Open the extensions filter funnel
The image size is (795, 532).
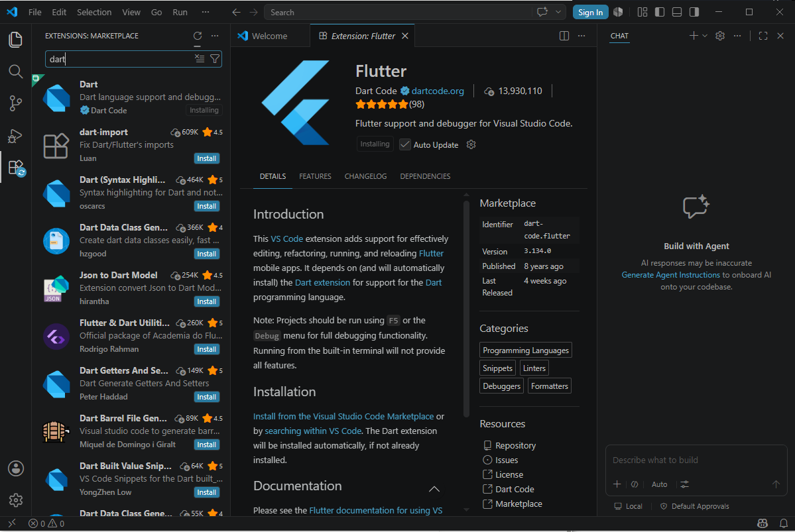coord(215,59)
